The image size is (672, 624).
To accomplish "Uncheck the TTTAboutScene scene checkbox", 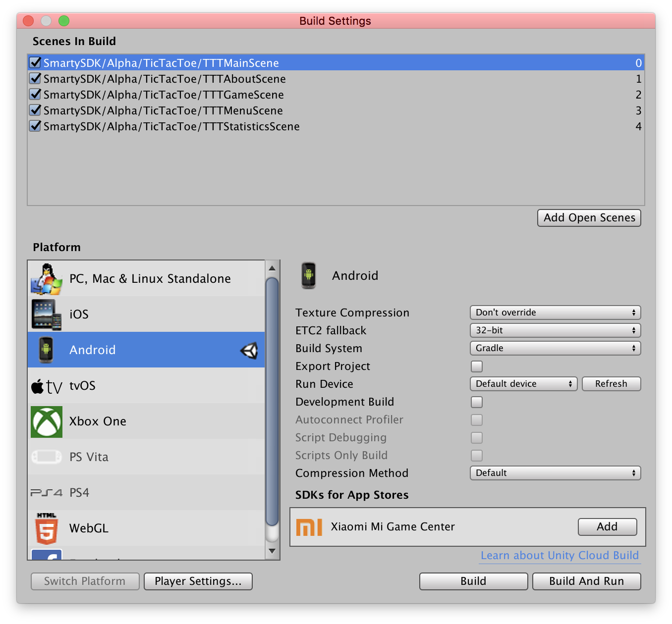I will [x=35, y=78].
